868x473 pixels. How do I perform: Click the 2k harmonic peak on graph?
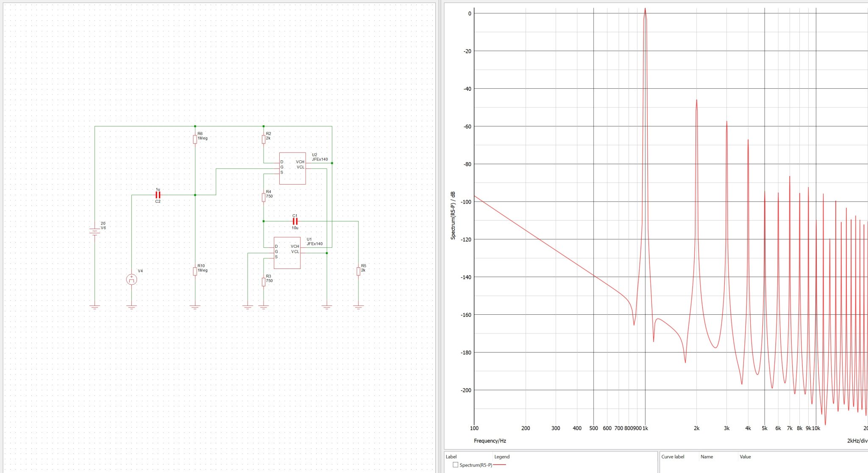click(x=696, y=101)
